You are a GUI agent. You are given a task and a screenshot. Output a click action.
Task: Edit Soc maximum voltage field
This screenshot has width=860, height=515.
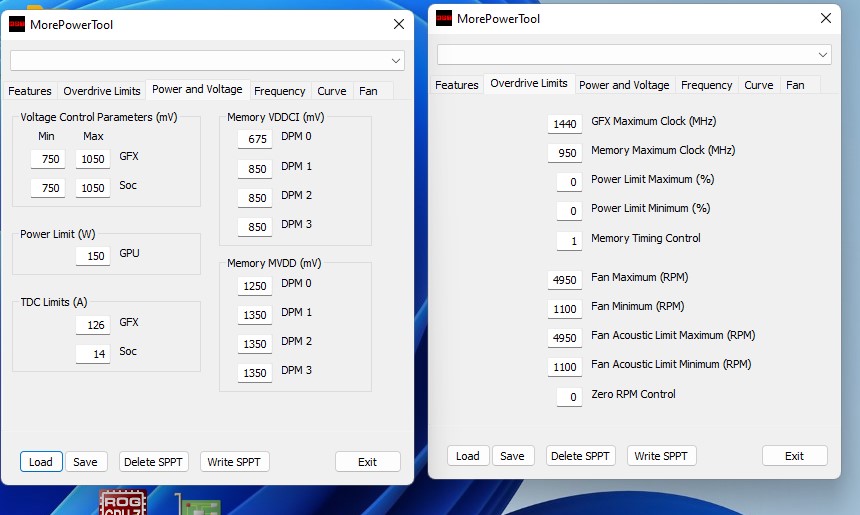click(93, 188)
